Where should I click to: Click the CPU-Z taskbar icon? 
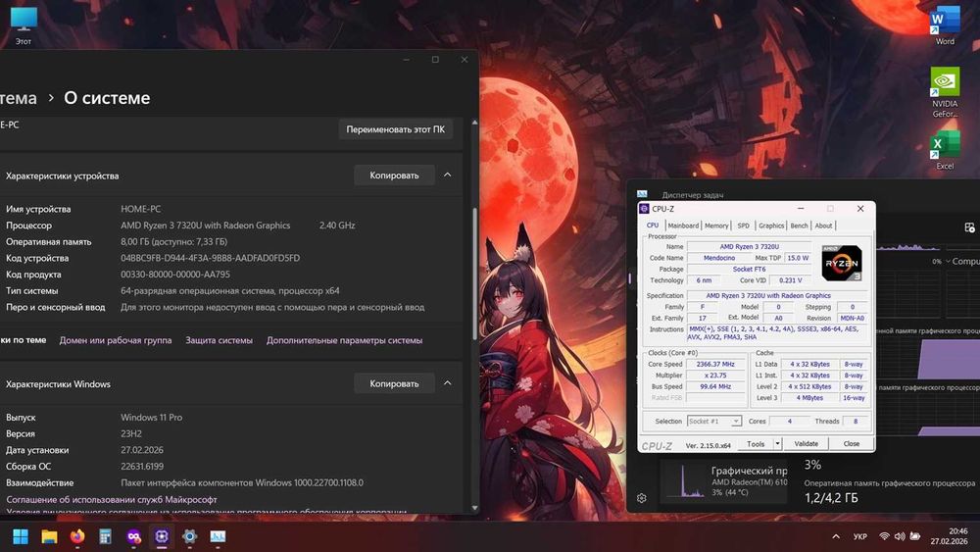pos(162,536)
